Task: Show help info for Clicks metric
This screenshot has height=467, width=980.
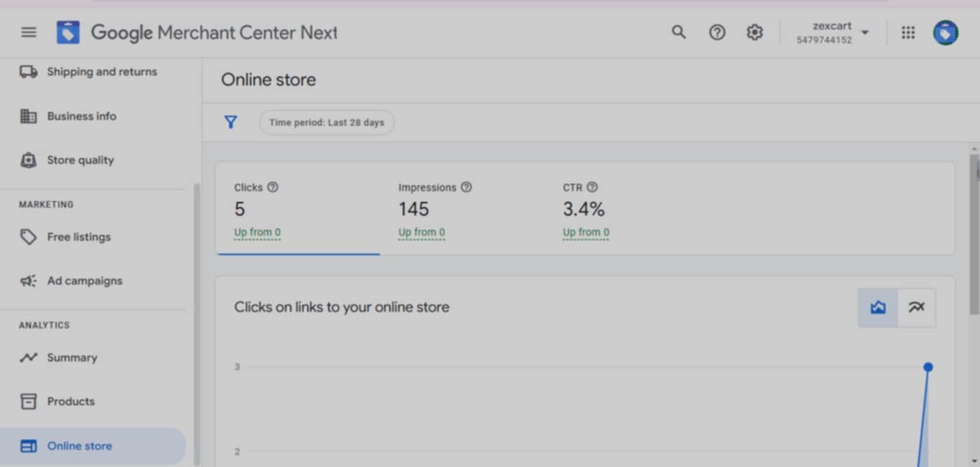Action: point(273,188)
